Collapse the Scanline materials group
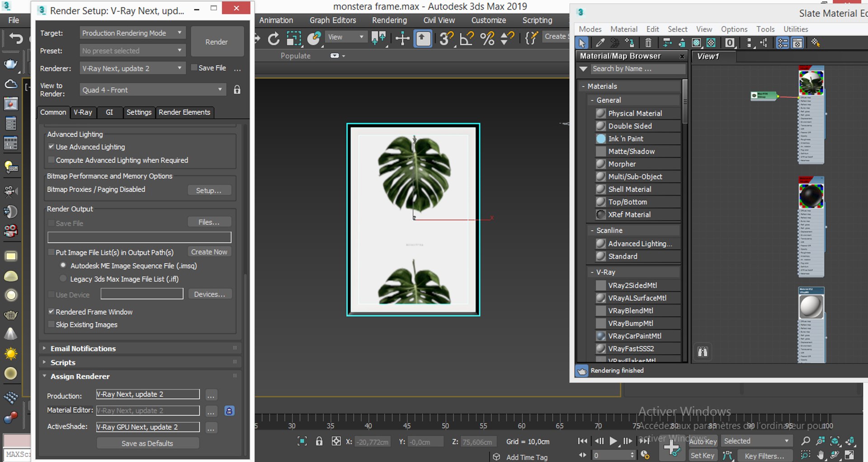 click(592, 230)
